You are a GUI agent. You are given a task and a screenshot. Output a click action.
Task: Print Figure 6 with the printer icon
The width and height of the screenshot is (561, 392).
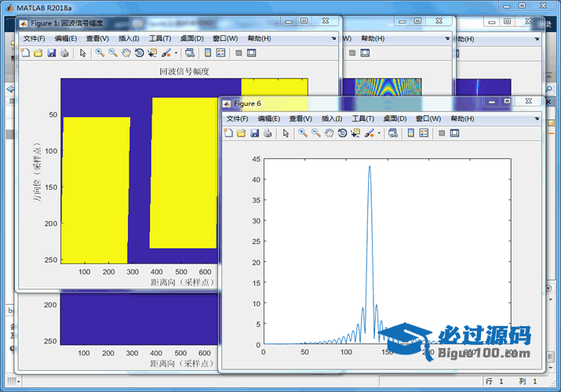coord(268,133)
